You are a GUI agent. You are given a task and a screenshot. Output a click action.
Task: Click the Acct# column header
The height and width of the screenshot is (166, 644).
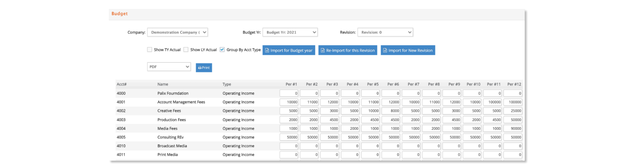pyautogui.click(x=122, y=84)
